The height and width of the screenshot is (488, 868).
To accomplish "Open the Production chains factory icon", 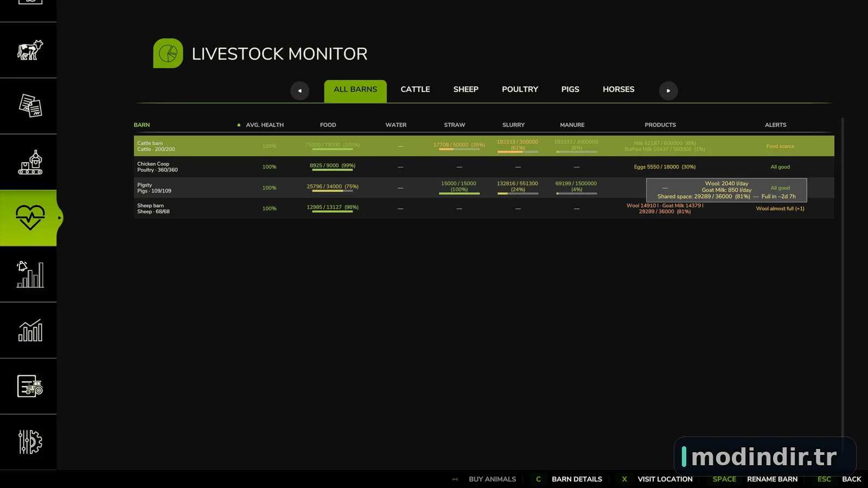I will (30, 162).
